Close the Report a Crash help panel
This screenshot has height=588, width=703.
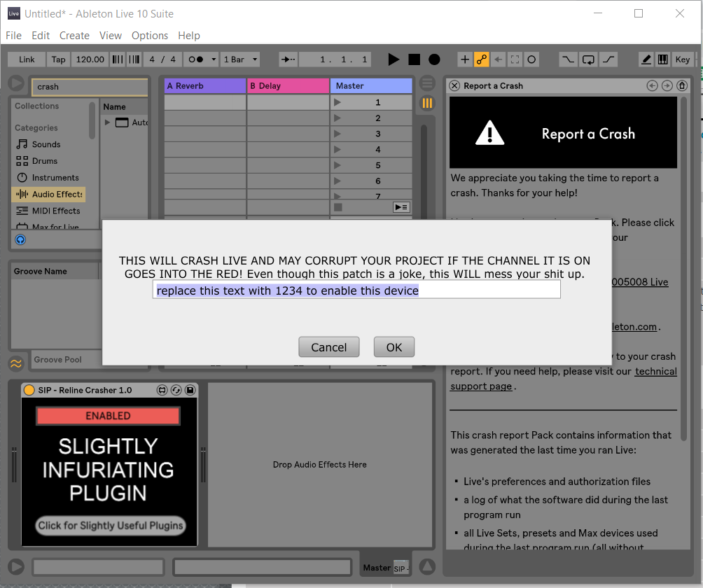click(x=455, y=85)
